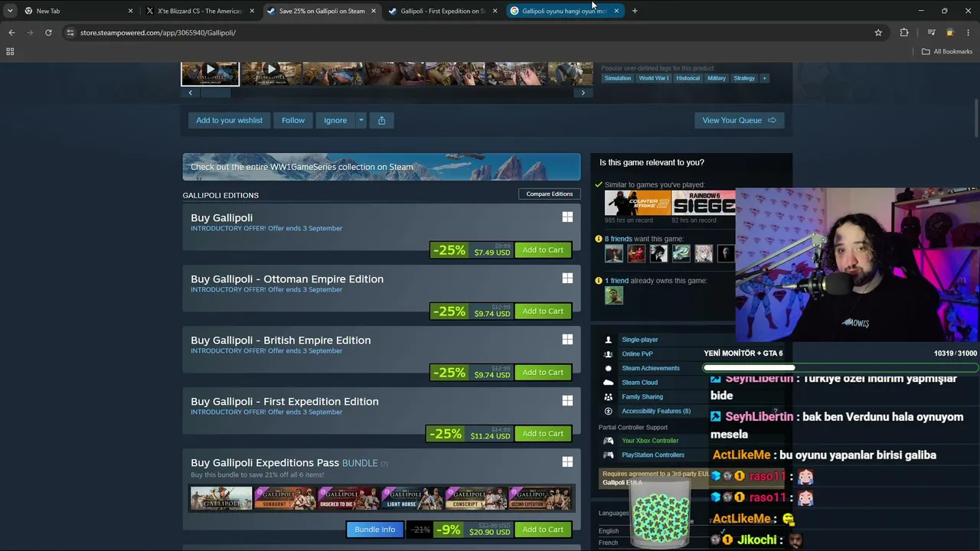The height and width of the screenshot is (551, 980).
Task: Click the Xbox Controller gamepad icon
Action: [x=608, y=441]
